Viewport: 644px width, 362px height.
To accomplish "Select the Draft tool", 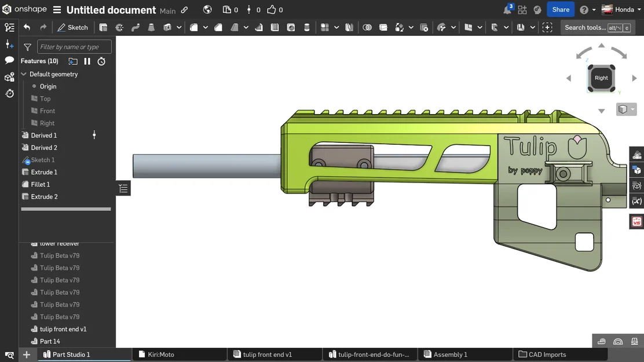I will pyautogui.click(x=234, y=28).
